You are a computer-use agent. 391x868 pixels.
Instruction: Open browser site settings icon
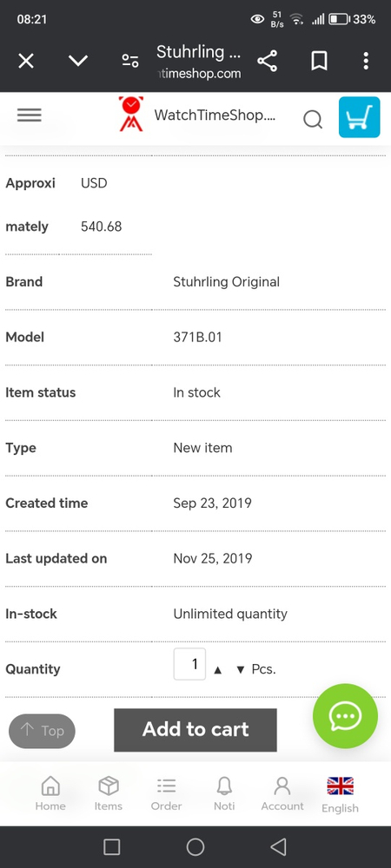click(130, 61)
